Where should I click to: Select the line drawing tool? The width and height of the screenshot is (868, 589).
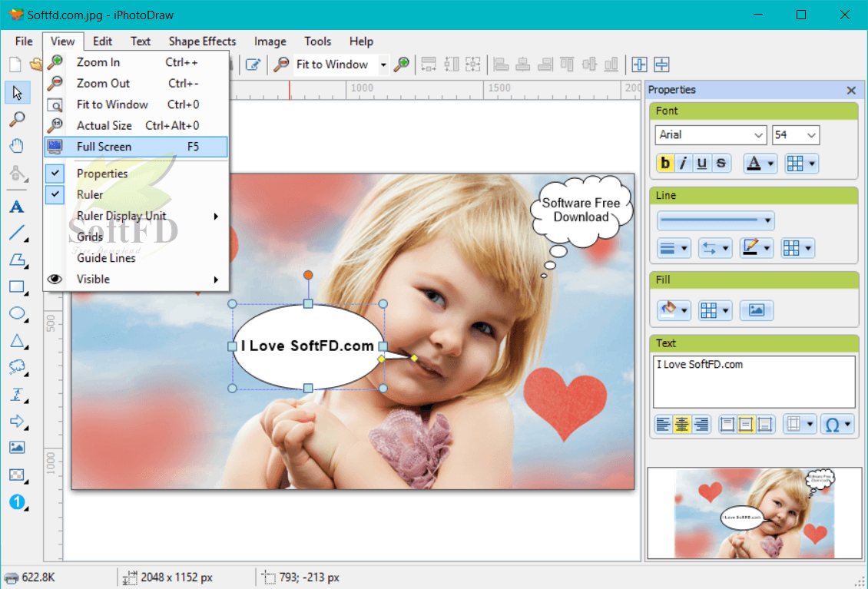coord(17,233)
